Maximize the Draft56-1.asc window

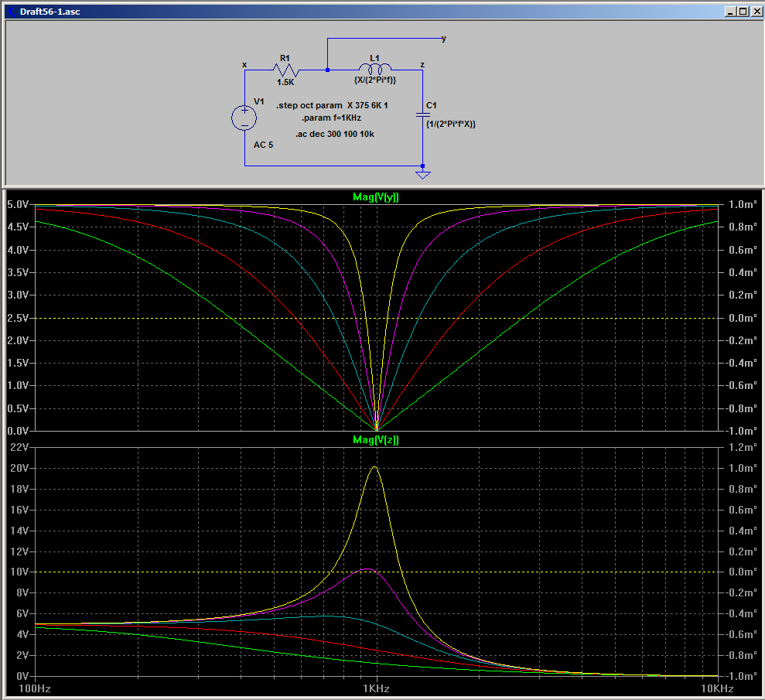[x=743, y=12]
